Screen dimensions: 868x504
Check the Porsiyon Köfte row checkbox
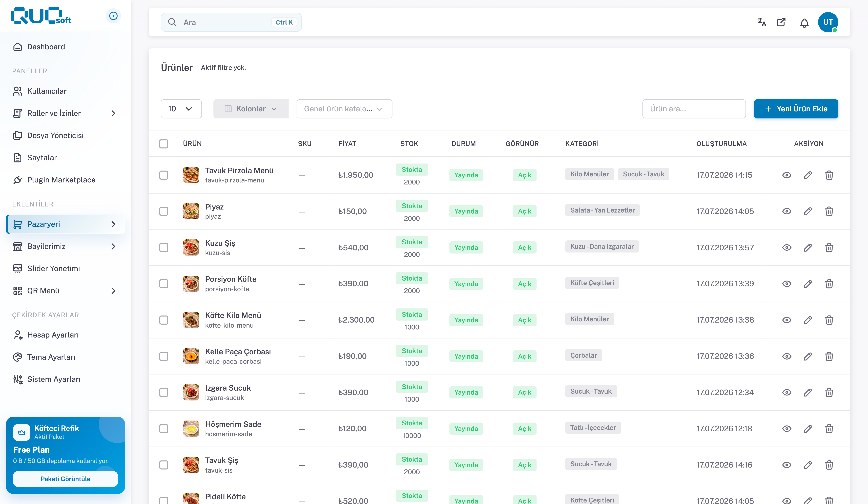tap(164, 284)
